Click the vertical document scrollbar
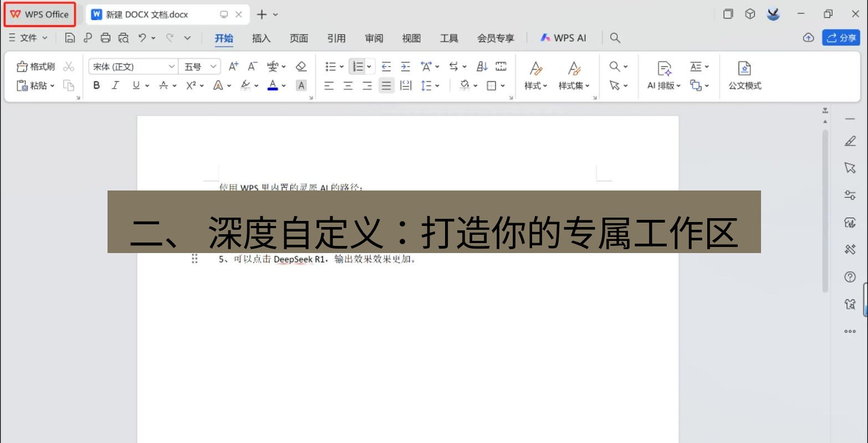The width and height of the screenshot is (868, 443). (x=825, y=210)
